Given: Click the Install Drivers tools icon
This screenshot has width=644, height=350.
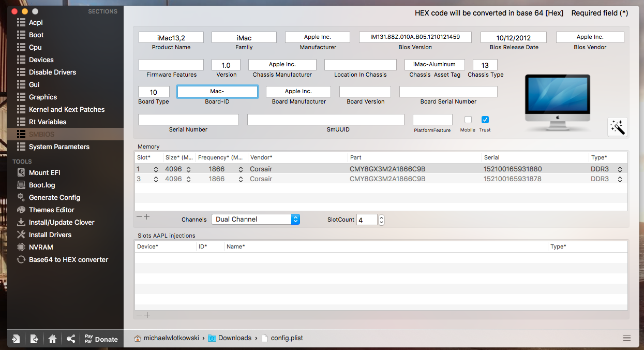Looking at the screenshot, I should click(21, 235).
